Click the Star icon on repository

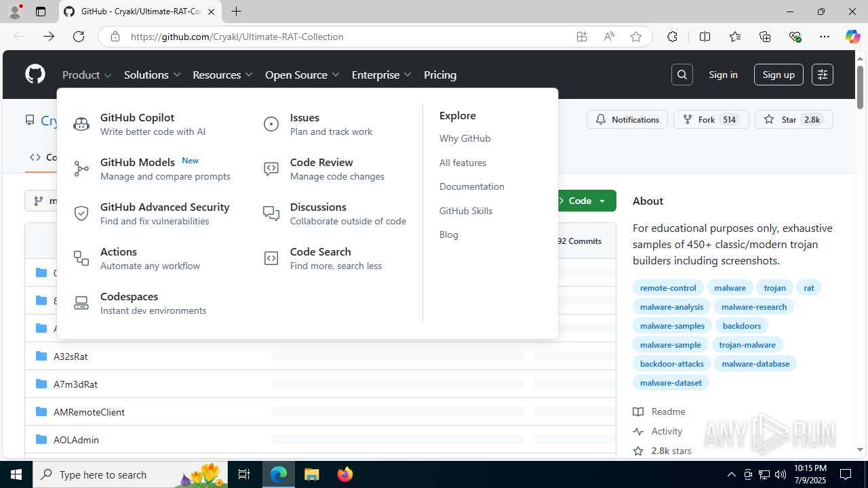(769, 119)
